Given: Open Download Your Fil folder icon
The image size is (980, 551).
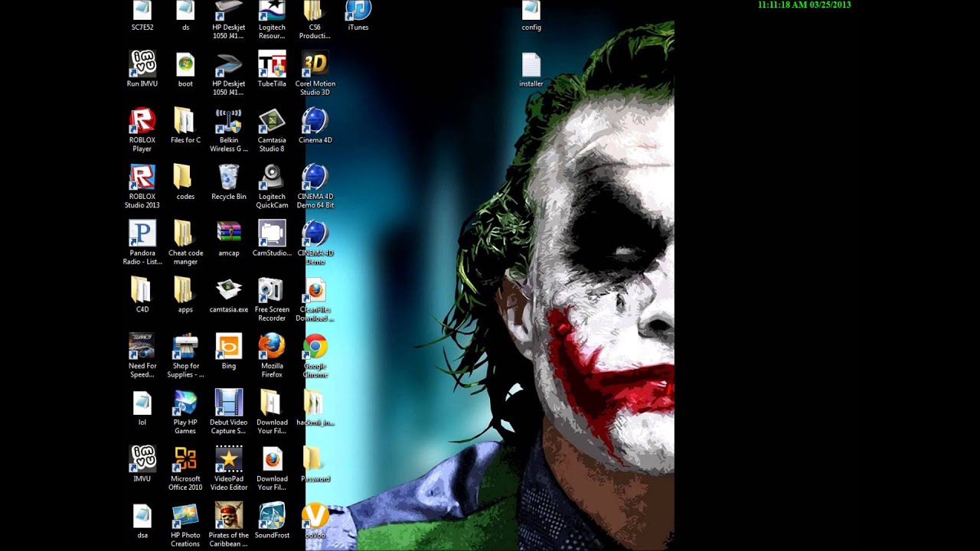Looking at the screenshot, I should 272,412.
